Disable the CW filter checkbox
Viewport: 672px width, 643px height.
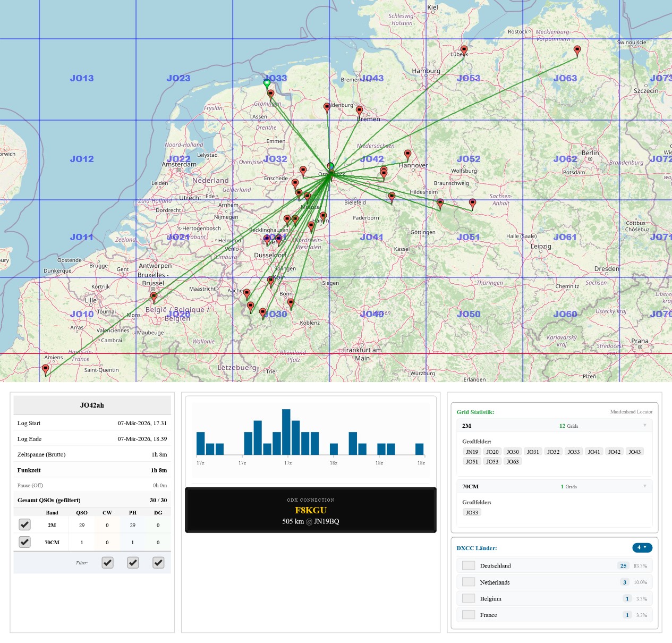[x=107, y=563]
